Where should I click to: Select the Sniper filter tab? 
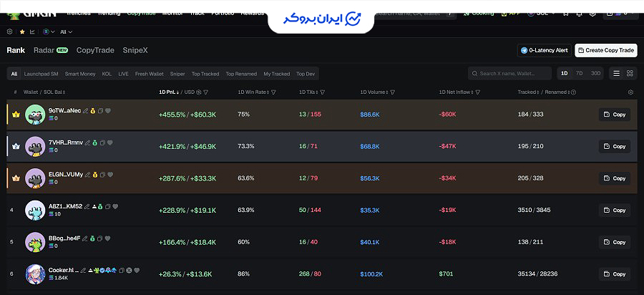[x=177, y=74]
